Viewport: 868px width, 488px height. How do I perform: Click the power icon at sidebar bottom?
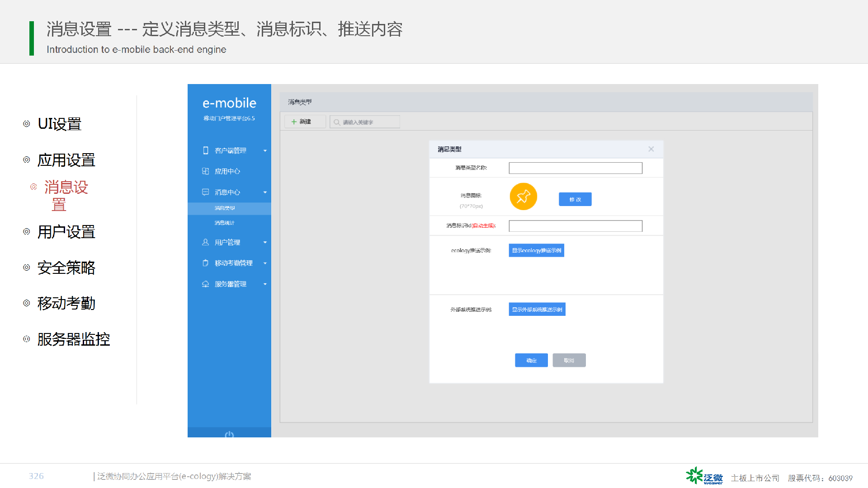[x=229, y=434]
